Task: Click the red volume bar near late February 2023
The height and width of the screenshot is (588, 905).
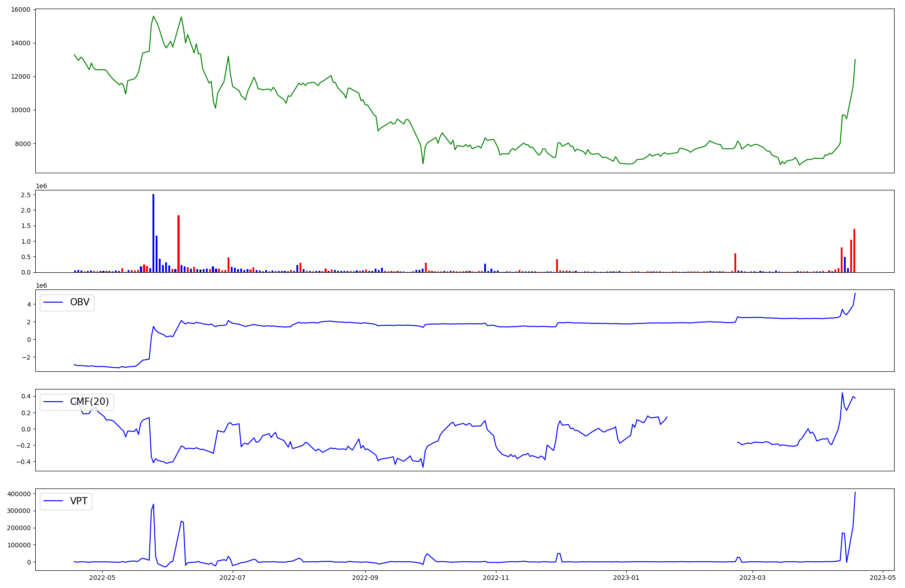Action: point(735,262)
